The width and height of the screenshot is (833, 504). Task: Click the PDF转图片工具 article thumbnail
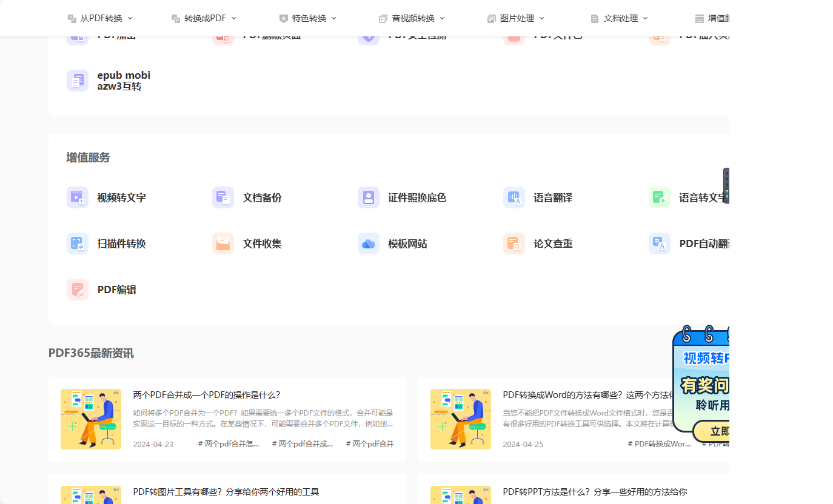click(x=91, y=495)
